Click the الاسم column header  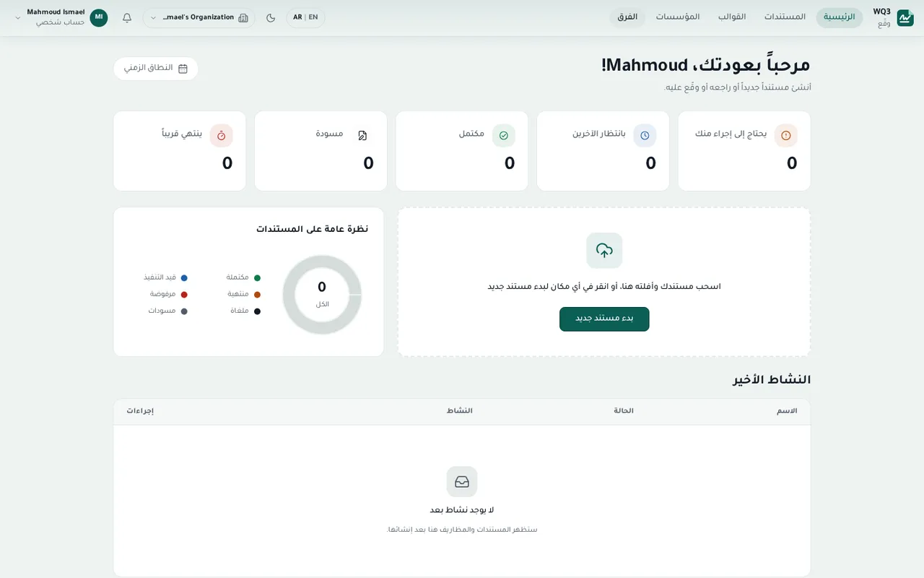coord(787,411)
